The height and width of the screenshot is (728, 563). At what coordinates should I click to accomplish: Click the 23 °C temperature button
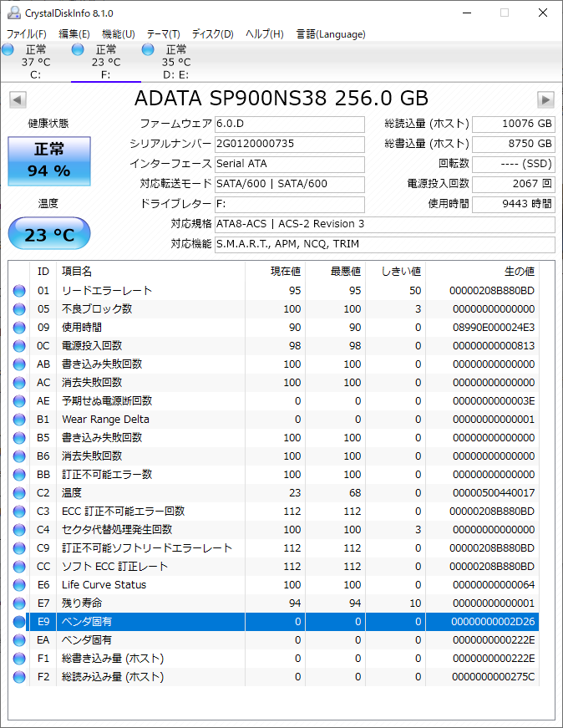pos(49,233)
